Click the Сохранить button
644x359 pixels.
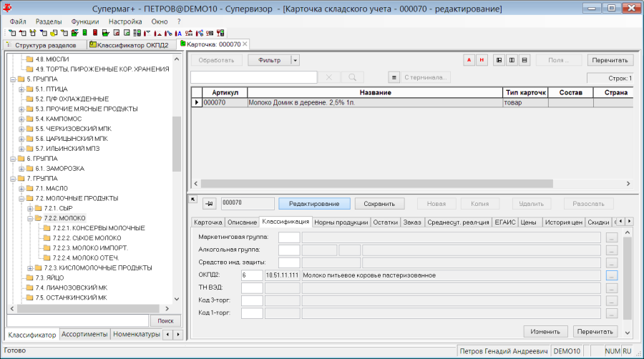point(379,204)
